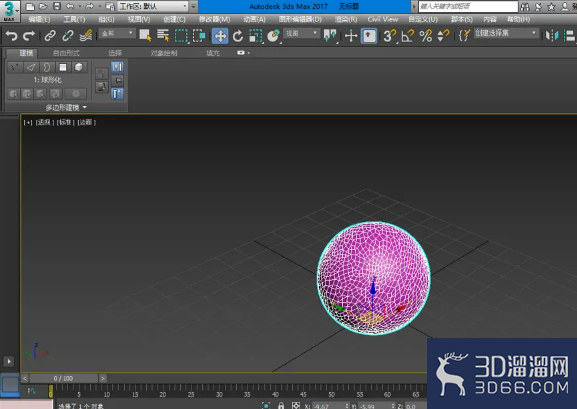Toggle the Spinner Snap button
577x409 pixels.
443,36
